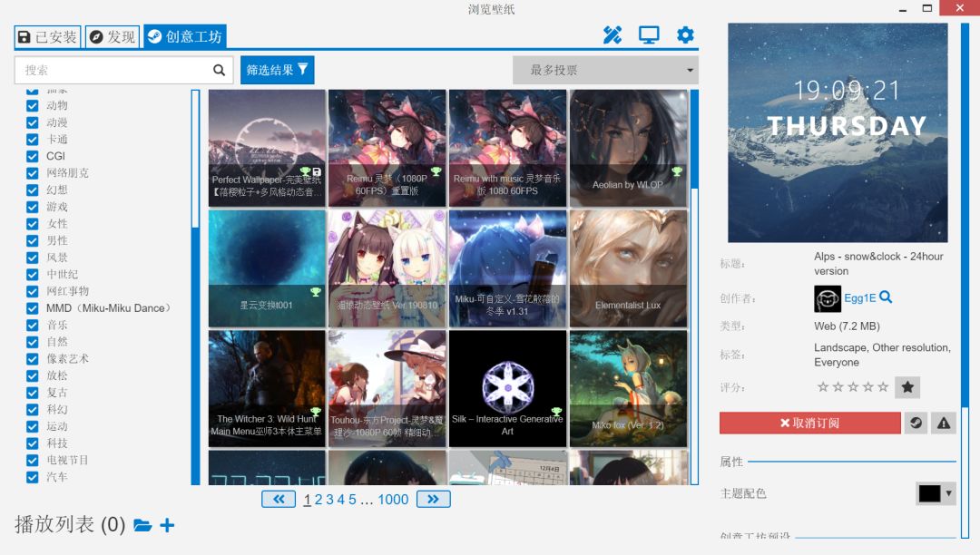Search for creator Egg1E's other wallpapers

point(886,297)
